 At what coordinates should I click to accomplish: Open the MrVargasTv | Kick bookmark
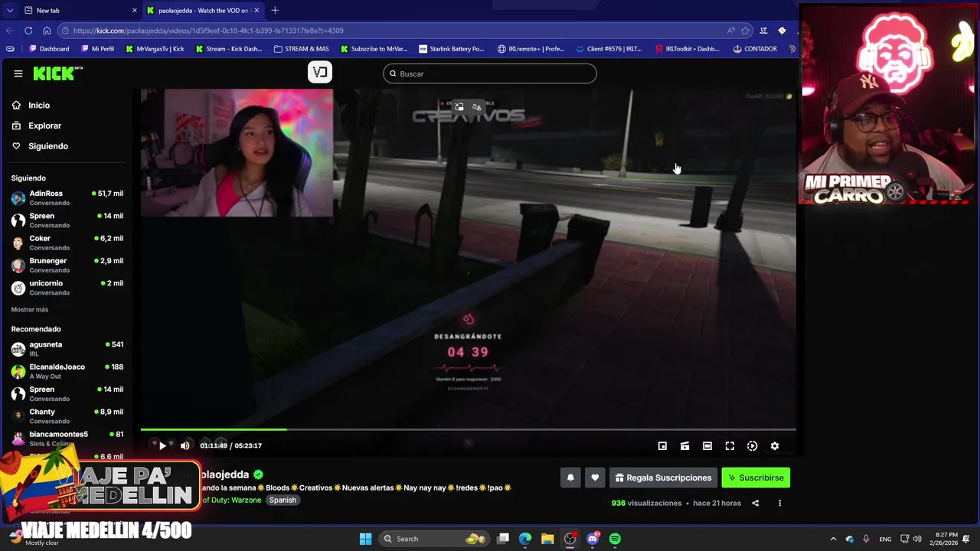(x=154, y=49)
